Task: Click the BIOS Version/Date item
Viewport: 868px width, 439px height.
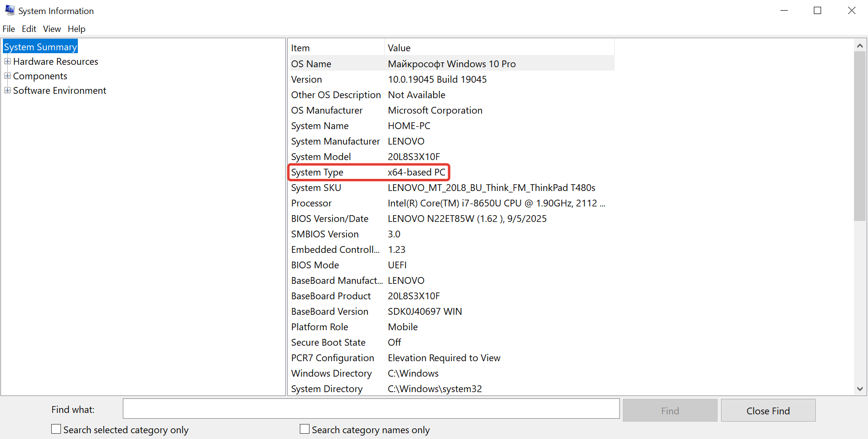Action: point(330,219)
